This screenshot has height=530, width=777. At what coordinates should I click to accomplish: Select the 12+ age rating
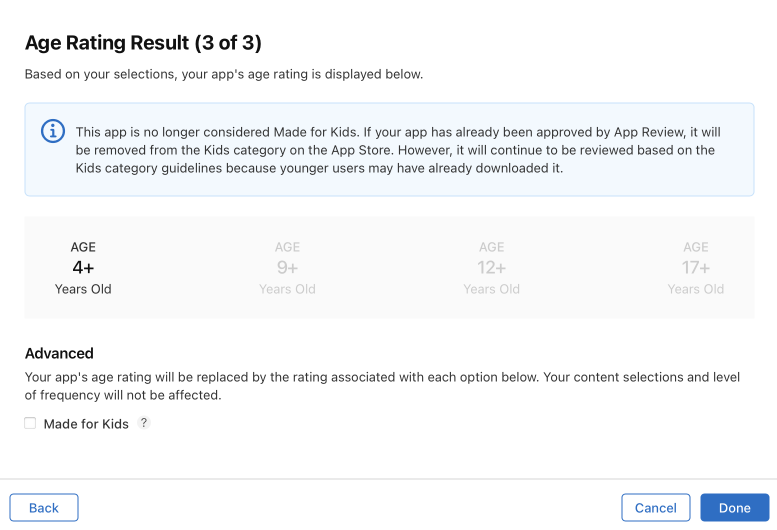492,268
